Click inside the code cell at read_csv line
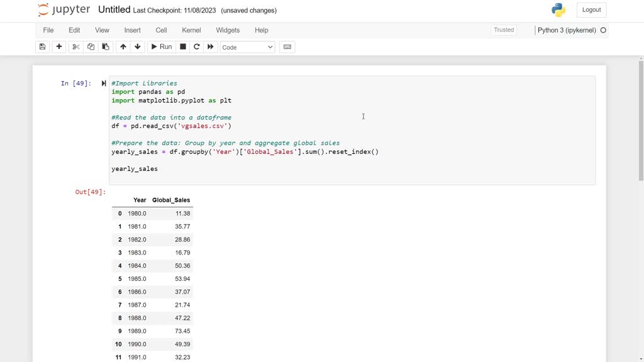The image size is (644, 362). click(171, 126)
